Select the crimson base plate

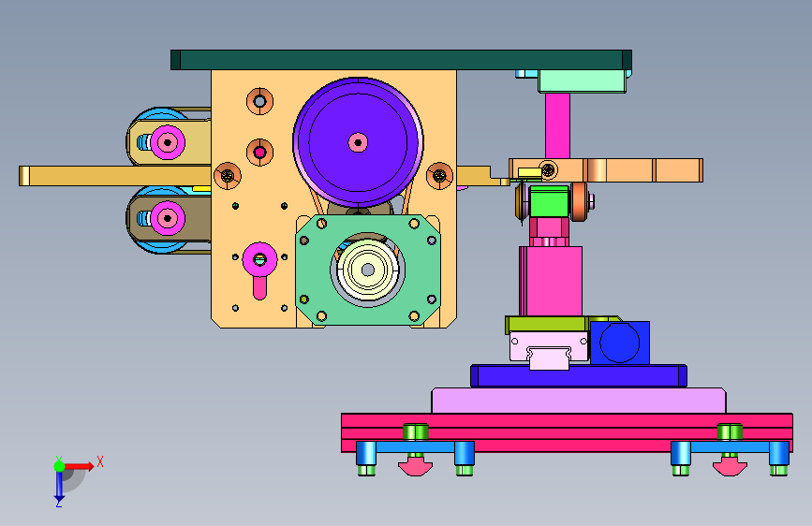[x=567, y=432]
